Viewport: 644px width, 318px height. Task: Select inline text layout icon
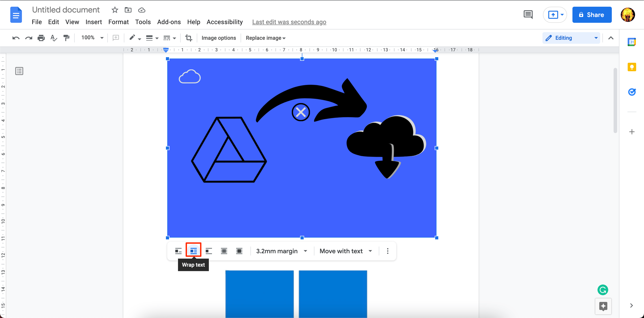tap(178, 250)
